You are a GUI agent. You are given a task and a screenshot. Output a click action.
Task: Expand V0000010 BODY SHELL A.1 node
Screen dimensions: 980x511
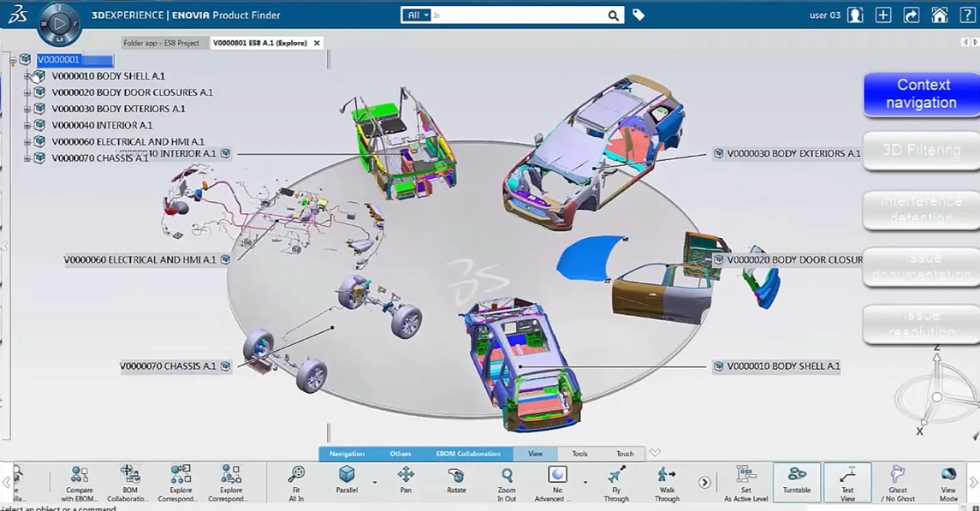pyautogui.click(x=27, y=76)
